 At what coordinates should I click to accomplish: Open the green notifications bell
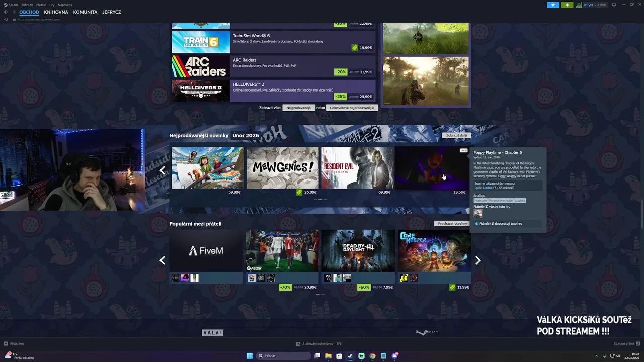tap(568, 5)
